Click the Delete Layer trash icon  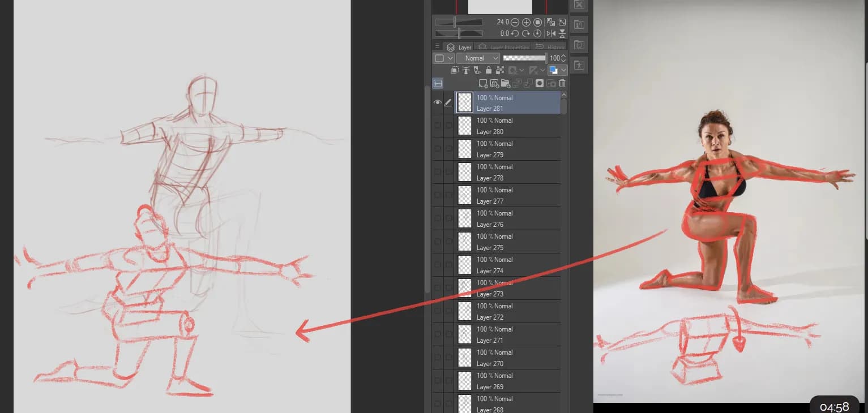(x=562, y=83)
